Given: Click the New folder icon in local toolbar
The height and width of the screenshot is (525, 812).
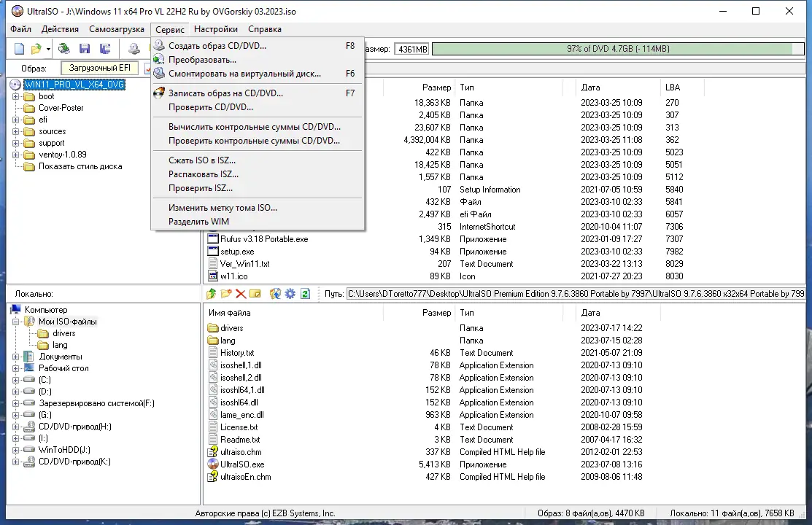Looking at the screenshot, I should click(225, 294).
